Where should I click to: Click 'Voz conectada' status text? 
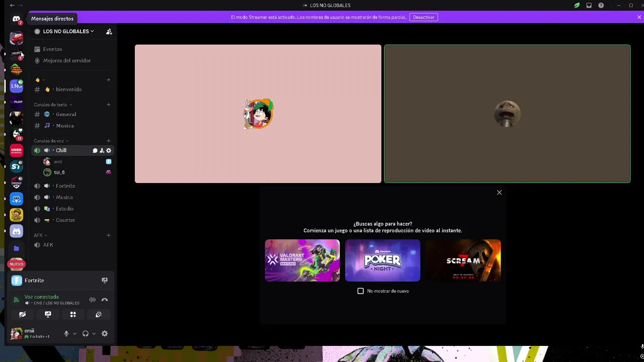42,297
